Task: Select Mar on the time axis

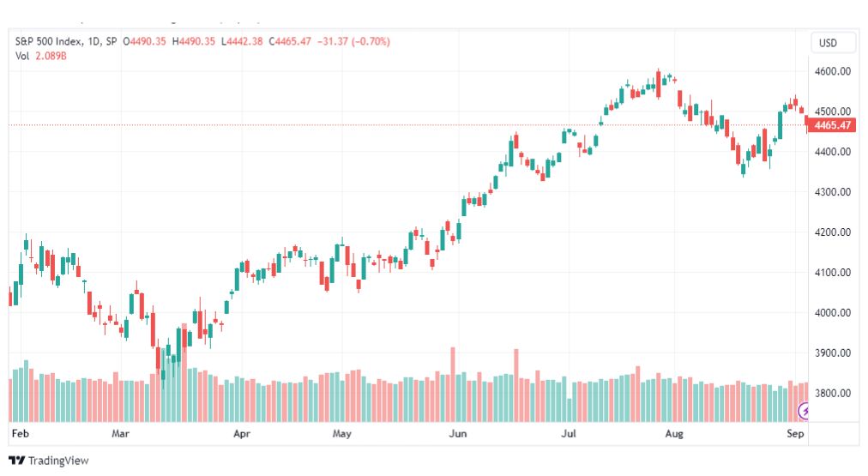Action: (120, 433)
